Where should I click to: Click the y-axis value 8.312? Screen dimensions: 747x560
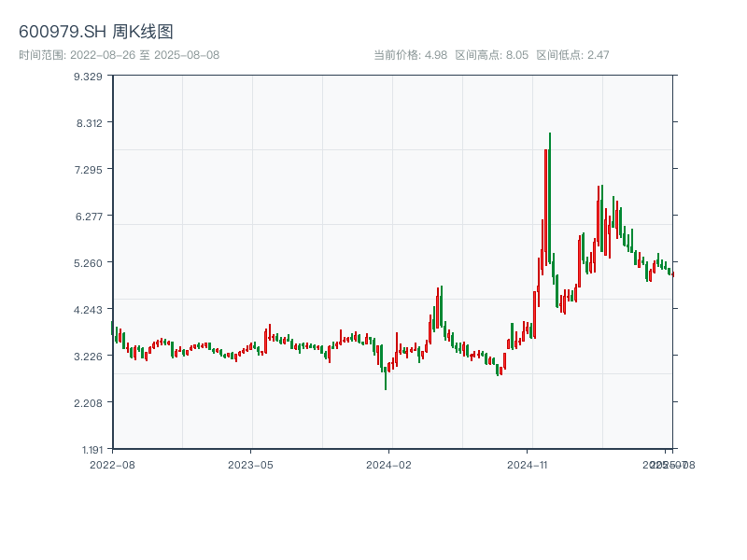[90, 123]
